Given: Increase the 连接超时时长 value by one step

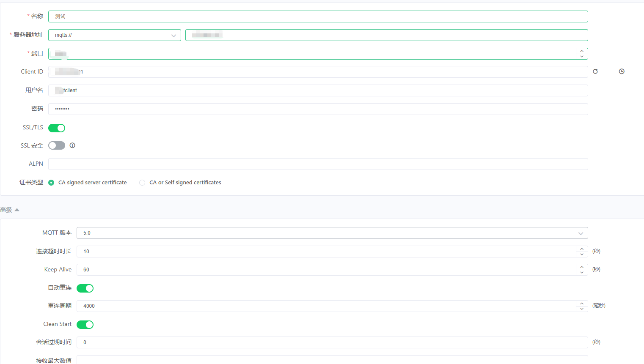Looking at the screenshot, I should click(582, 249).
